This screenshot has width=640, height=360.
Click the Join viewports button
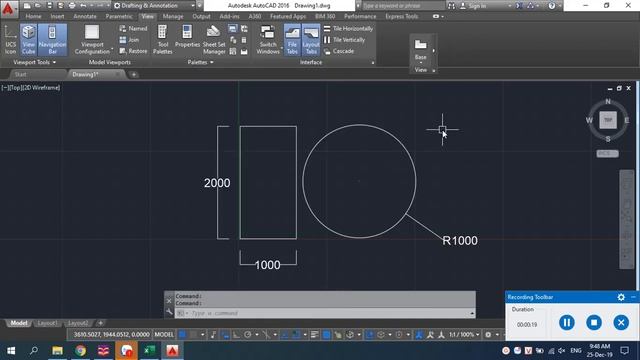(129, 40)
